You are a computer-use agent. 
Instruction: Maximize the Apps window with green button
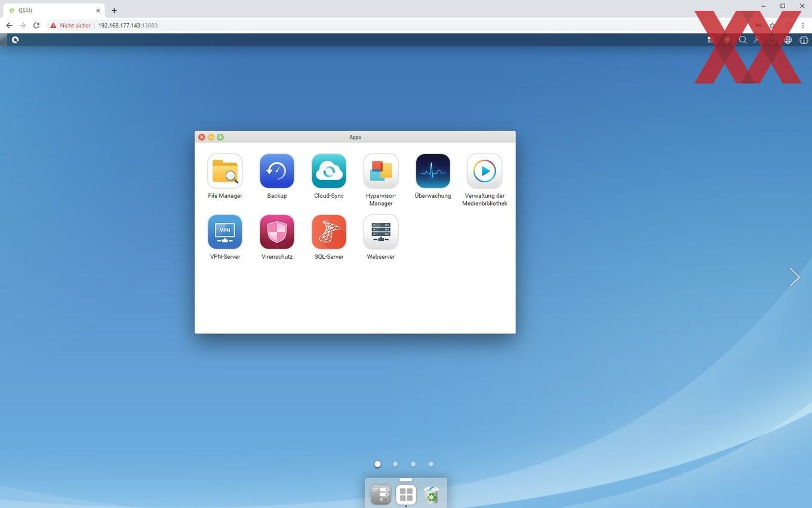pyautogui.click(x=220, y=137)
